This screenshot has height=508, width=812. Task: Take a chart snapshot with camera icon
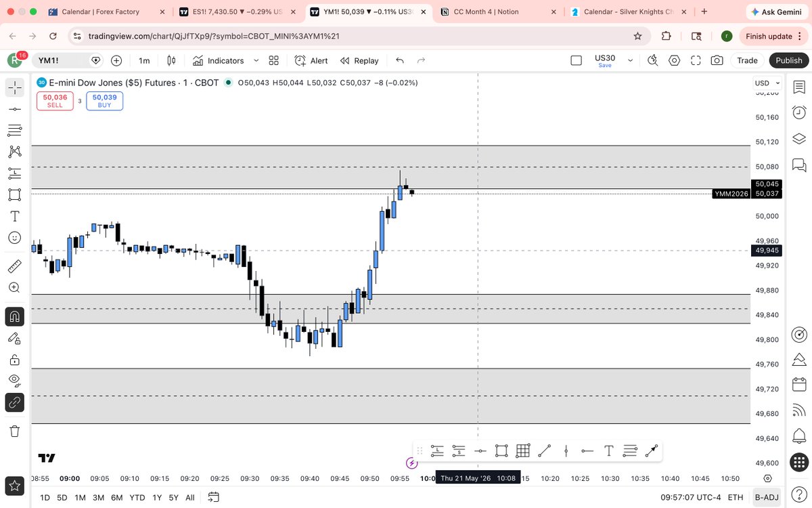717,60
